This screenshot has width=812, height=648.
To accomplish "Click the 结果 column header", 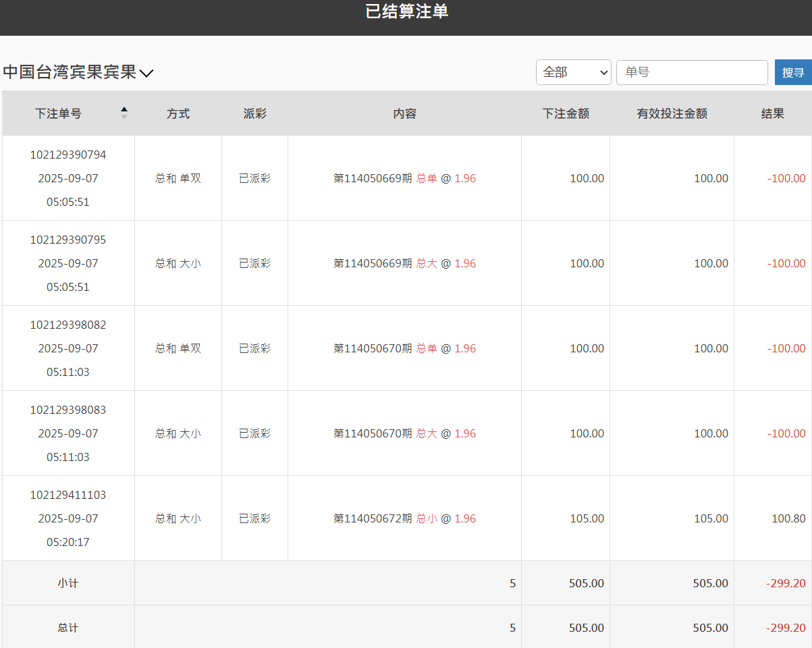I will [x=772, y=113].
